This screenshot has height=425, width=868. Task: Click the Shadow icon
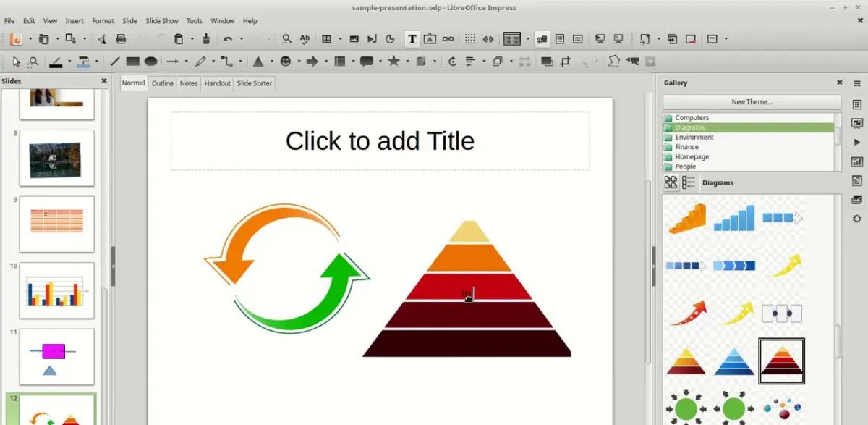[x=548, y=62]
